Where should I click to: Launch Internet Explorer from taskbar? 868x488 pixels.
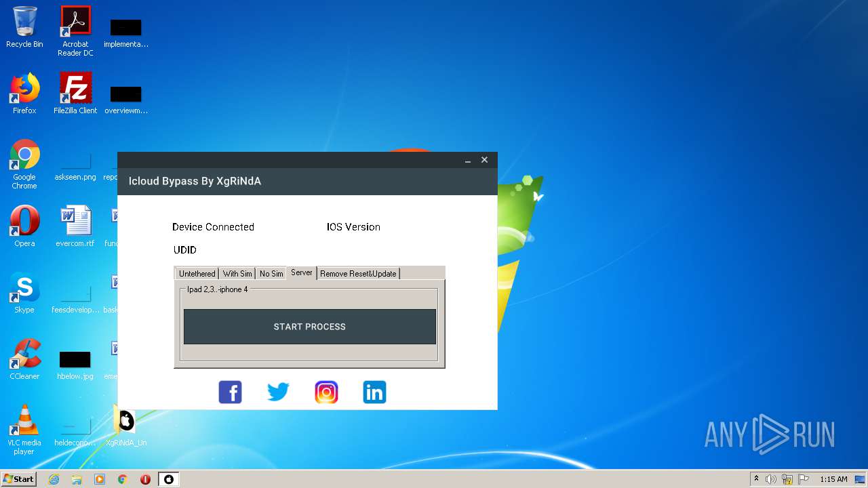coord(54,479)
